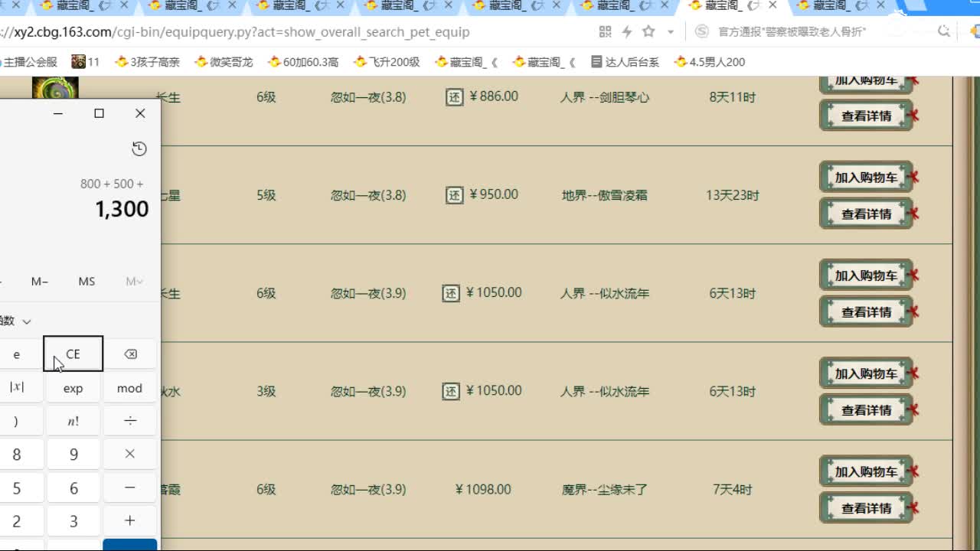Click the factorial n! key
Viewport: 980px width, 551px height.
[x=73, y=422]
